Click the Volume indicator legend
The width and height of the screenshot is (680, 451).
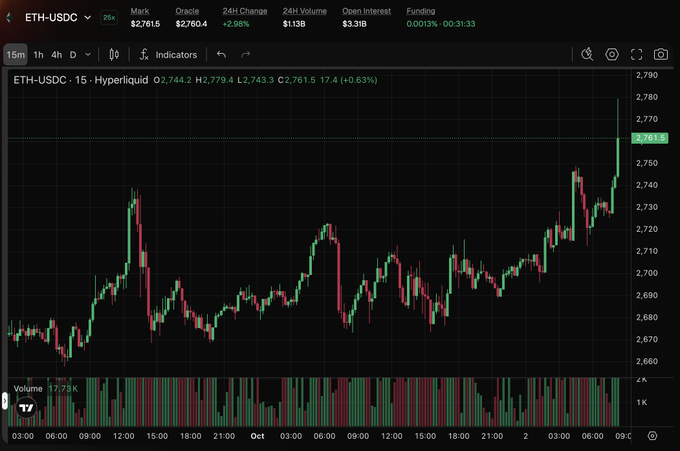tap(28, 389)
